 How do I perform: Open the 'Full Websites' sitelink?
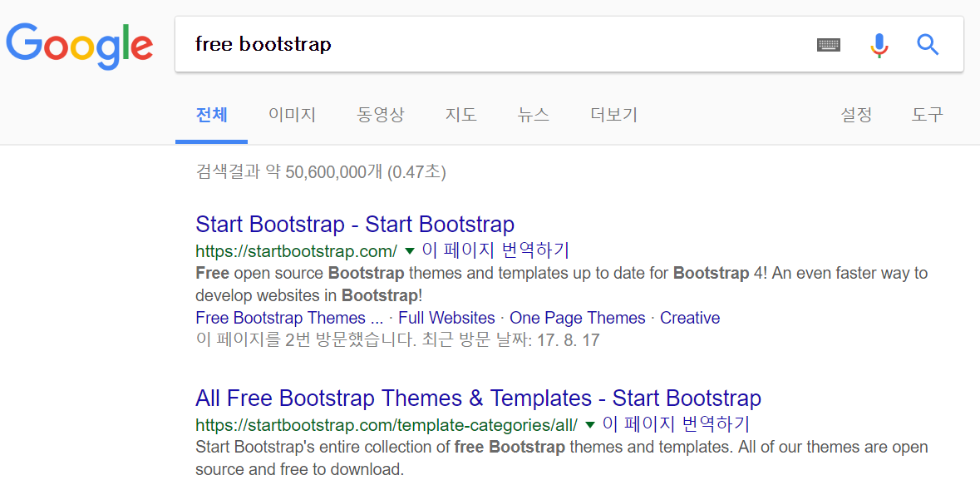(x=446, y=318)
